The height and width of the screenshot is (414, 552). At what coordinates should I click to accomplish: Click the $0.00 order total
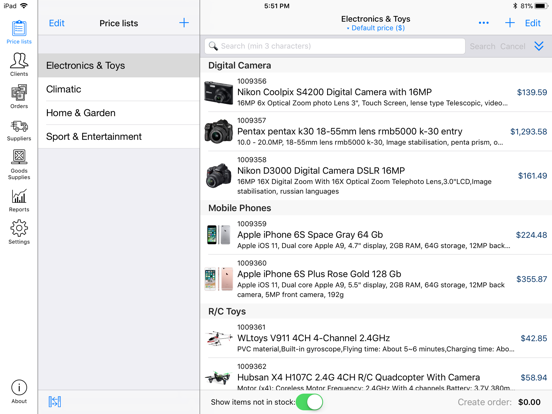click(x=529, y=402)
